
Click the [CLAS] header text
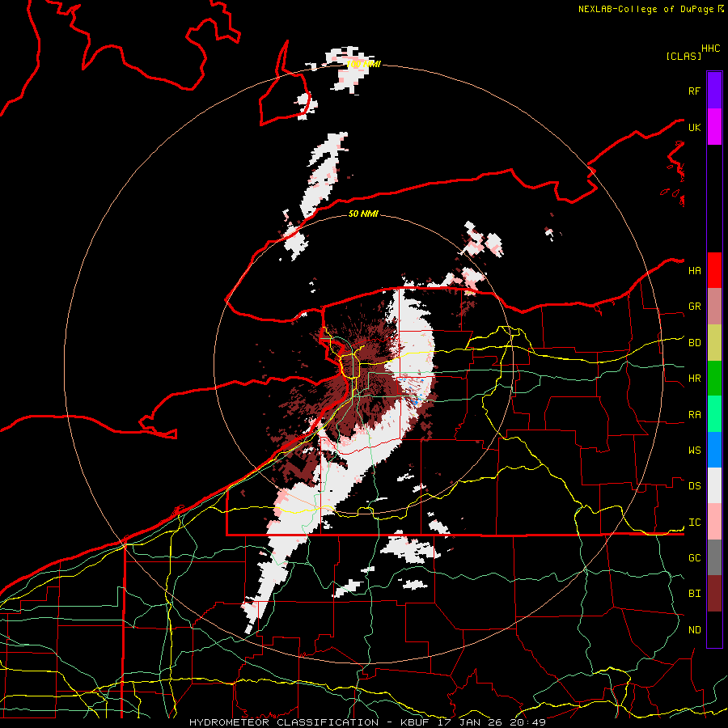pos(684,56)
